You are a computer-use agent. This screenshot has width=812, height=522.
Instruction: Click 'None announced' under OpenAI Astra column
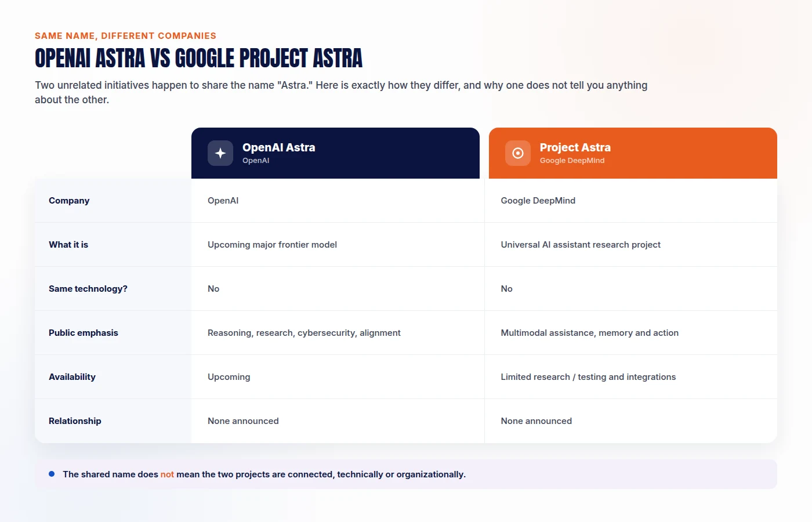tap(243, 421)
